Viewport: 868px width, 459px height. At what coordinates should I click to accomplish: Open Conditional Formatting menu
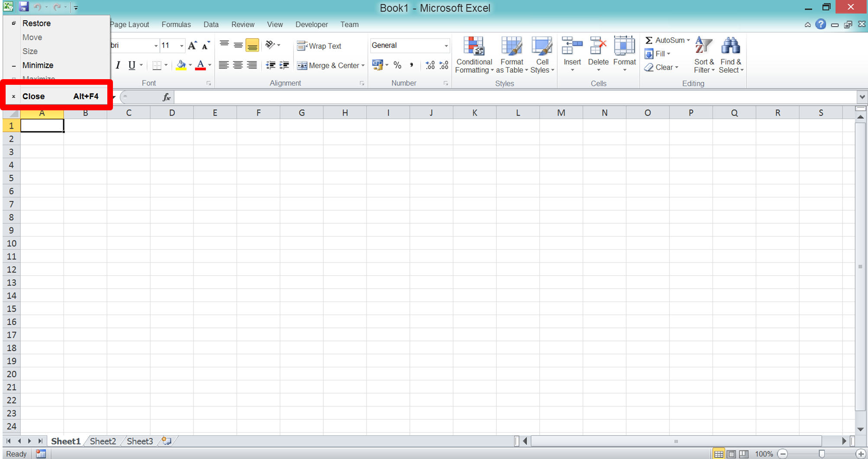tap(474, 55)
